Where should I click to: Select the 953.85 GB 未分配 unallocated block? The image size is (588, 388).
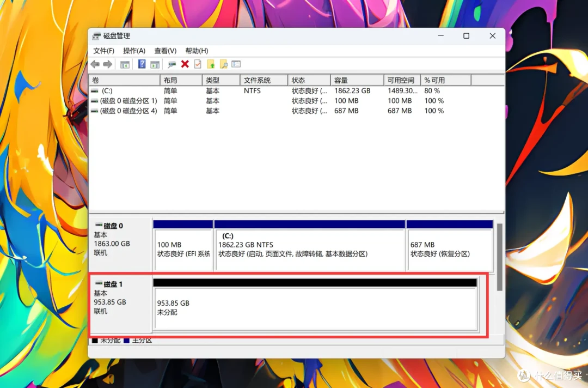point(315,305)
